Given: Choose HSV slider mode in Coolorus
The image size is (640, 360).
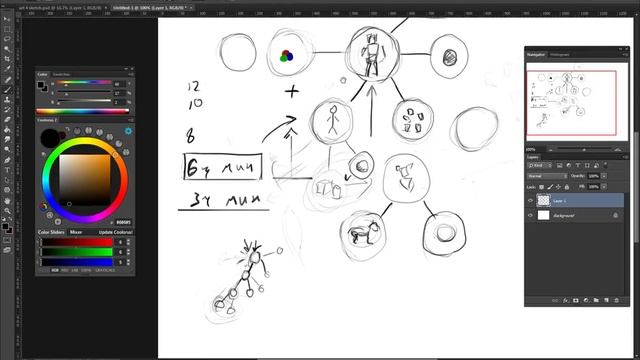Looking at the screenshot, I should click(64, 270).
